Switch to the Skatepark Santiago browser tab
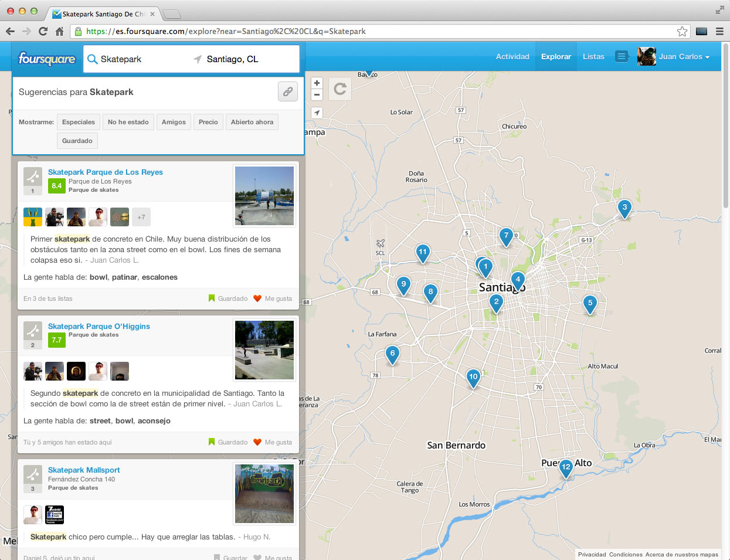 [103, 13]
